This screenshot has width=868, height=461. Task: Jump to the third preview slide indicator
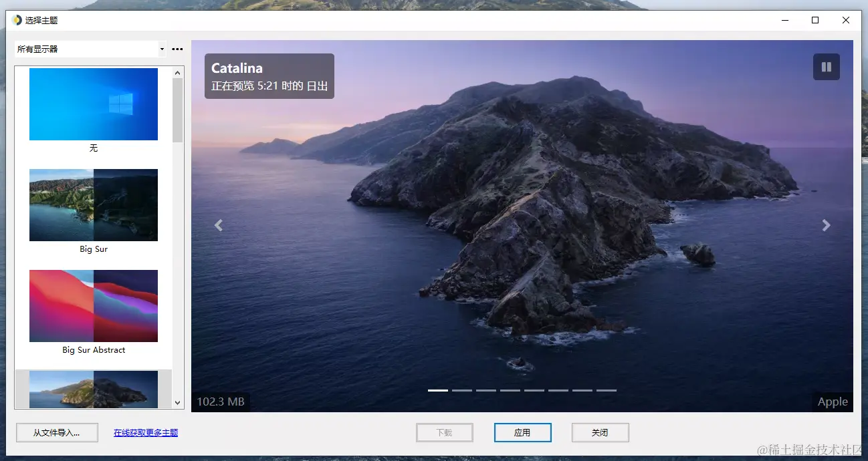pos(486,390)
